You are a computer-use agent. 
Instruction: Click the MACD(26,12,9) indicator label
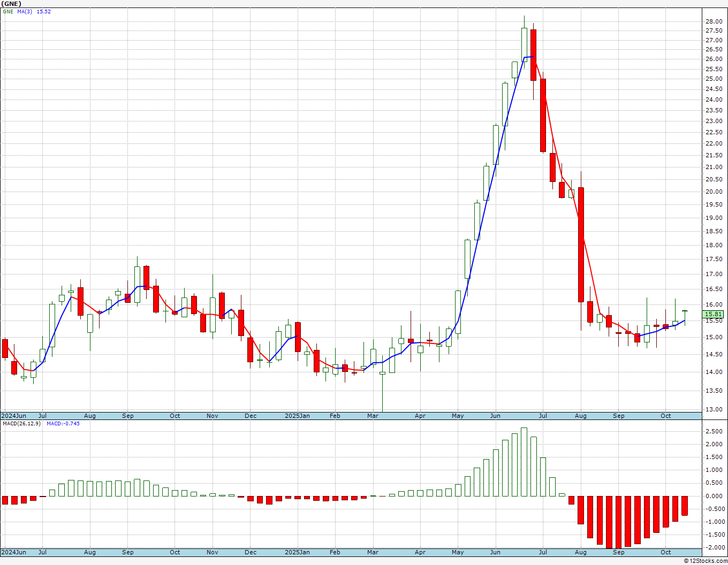tap(21, 423)
